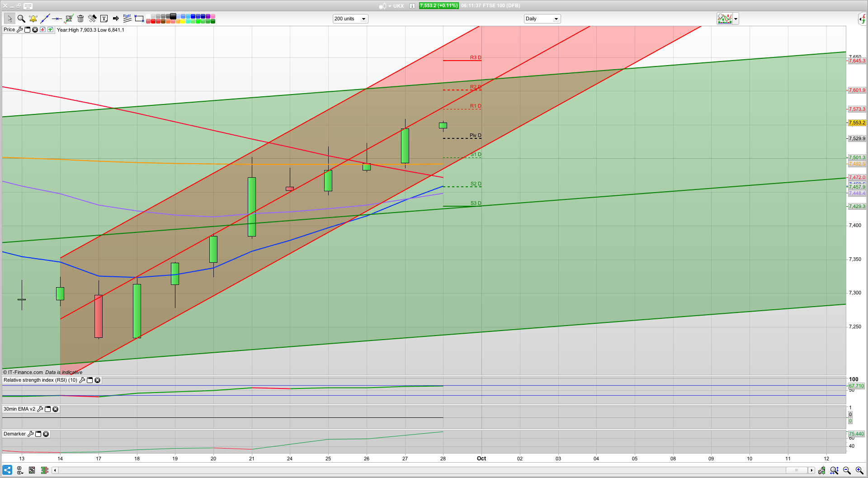The width and height of the screenshot is (868, 478).
Task: Click the share icon at bottom left
Action: 7,470
